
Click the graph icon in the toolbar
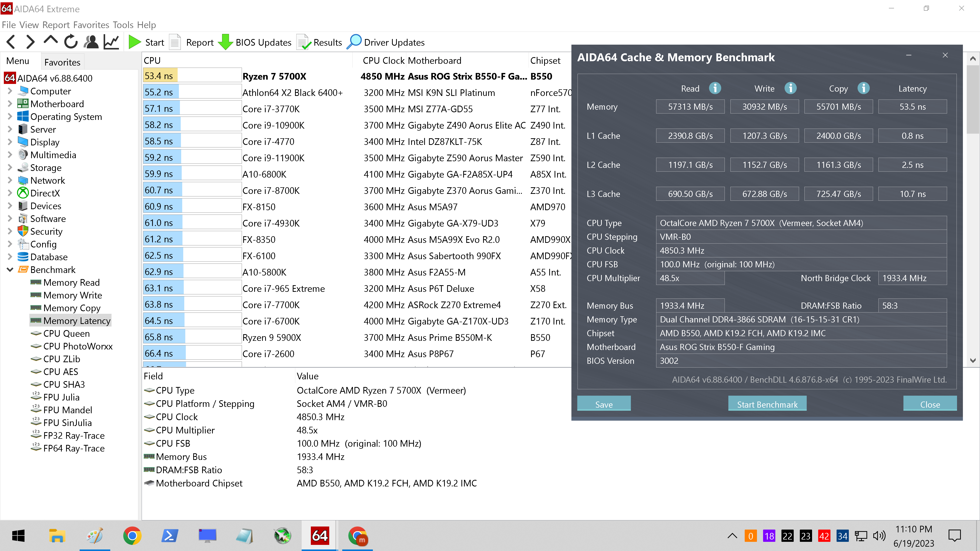111,42
